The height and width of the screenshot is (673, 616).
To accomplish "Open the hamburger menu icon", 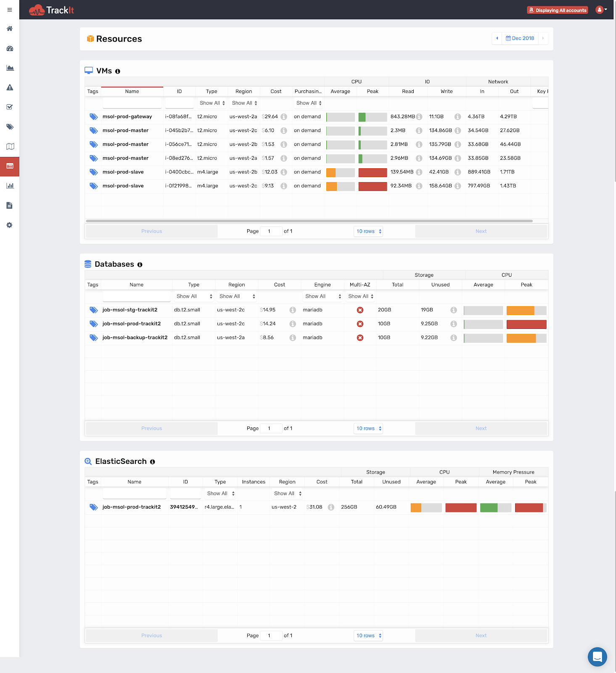I will (10, 10).
